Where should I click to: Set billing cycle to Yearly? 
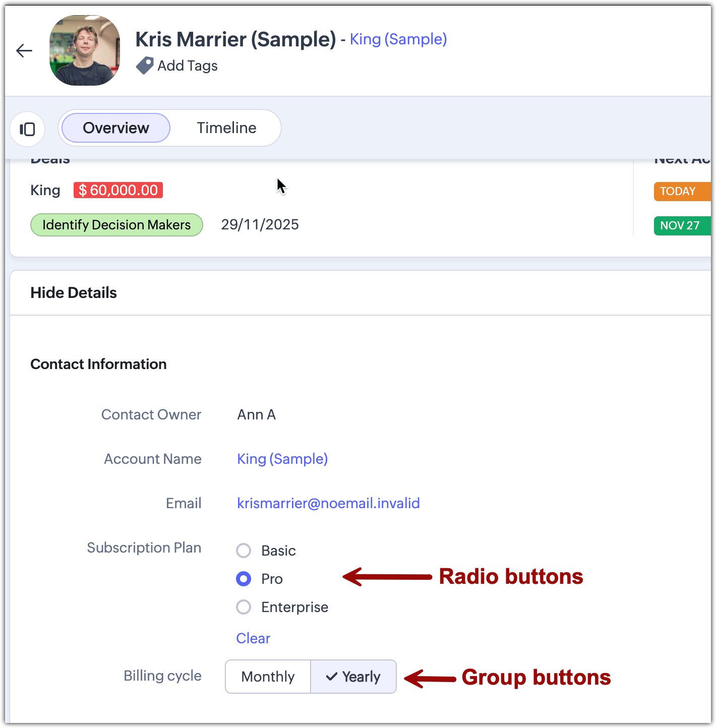[353, 677]
